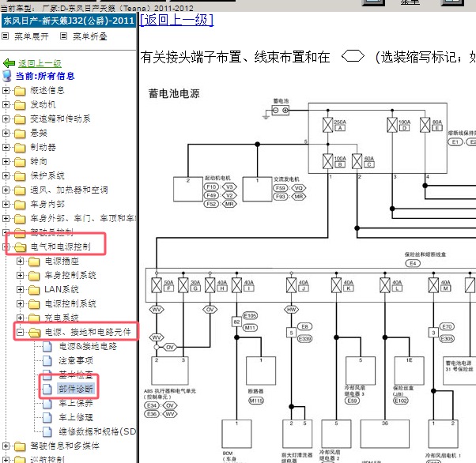476x463 pixels.
Task: Click the 返回上一级 link above the diagram
Action: [176, 21]
